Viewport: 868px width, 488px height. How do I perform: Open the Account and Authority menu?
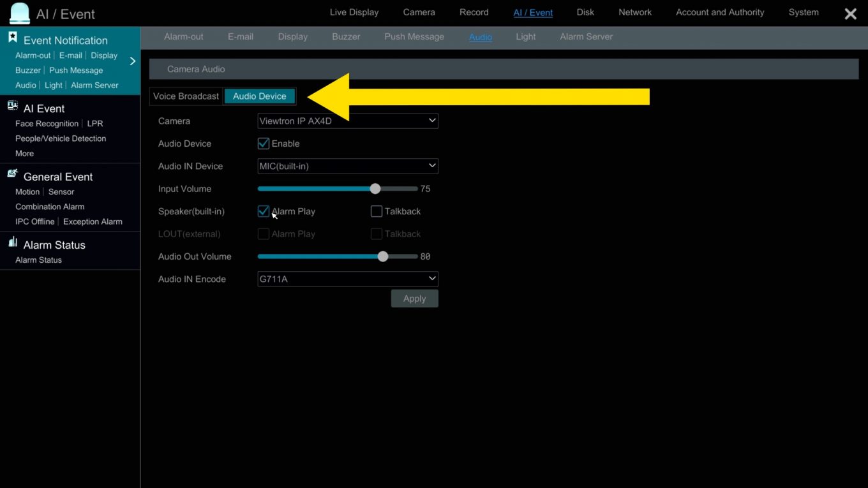(x=720, y=12)
